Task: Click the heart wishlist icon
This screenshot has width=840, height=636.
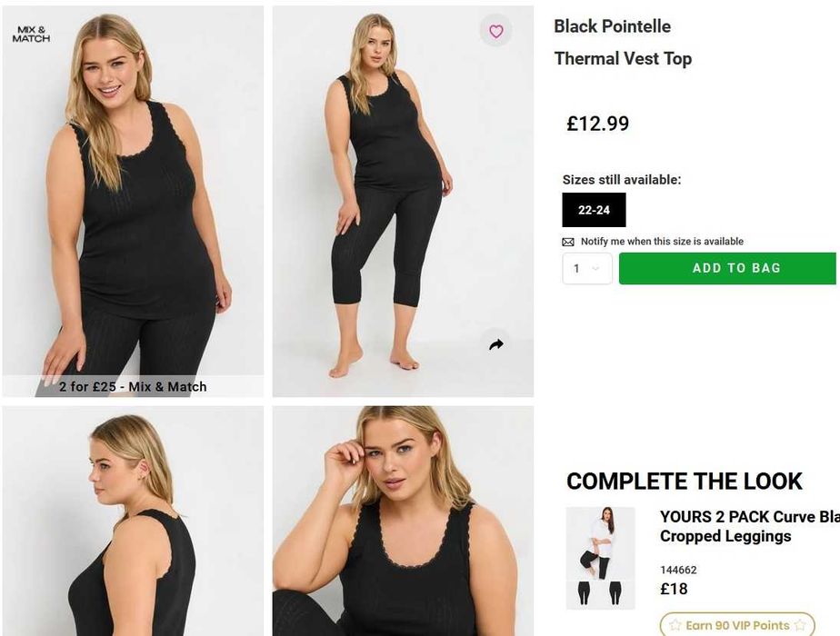Action: [495, 32]
